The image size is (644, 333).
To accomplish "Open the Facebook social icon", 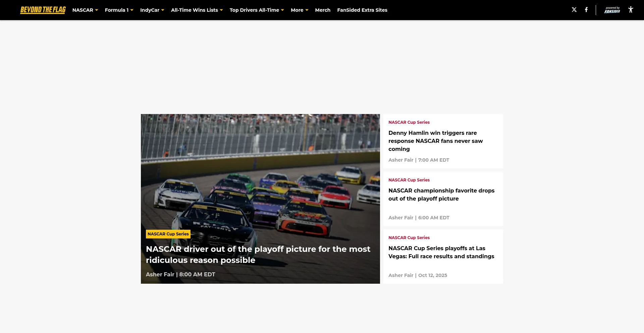I will 586,10.
